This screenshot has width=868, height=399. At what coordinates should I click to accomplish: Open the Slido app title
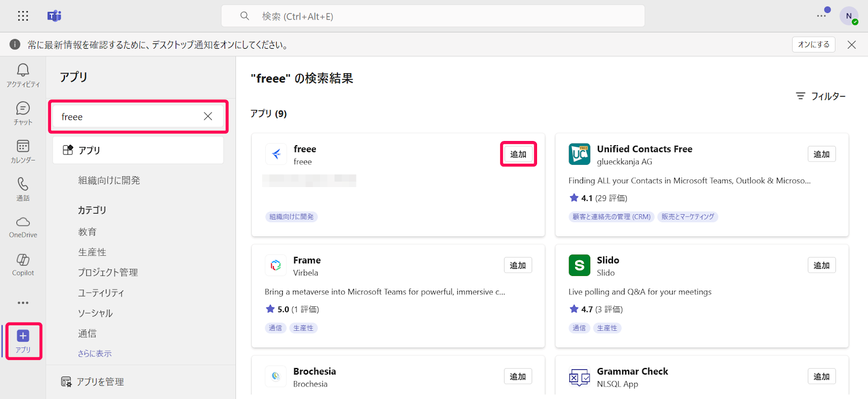pyautogui.click(x=608, y=260)
